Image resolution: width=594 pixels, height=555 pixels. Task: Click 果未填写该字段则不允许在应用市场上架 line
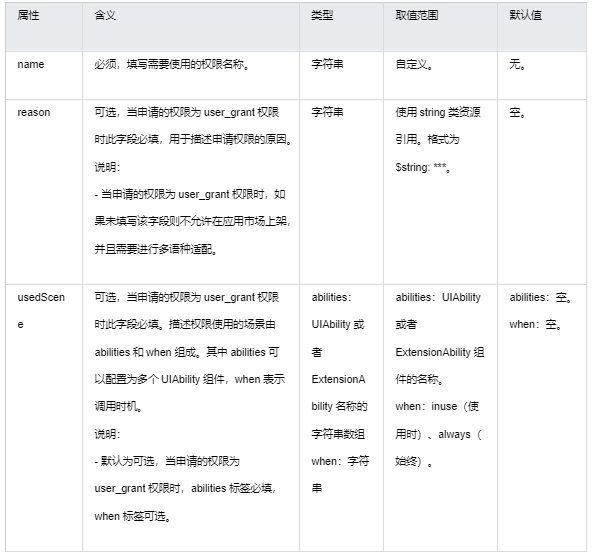192,221
